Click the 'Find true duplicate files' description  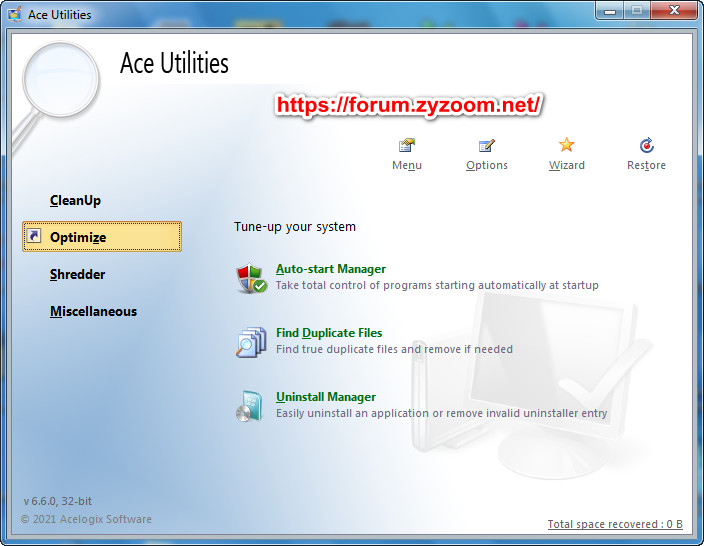[x=394, y=349]
